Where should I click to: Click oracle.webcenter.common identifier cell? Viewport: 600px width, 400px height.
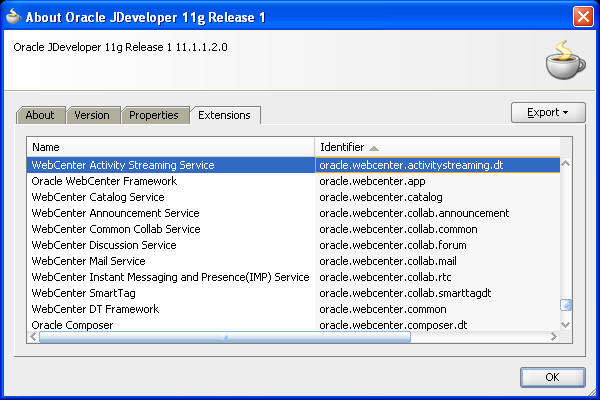437,309
